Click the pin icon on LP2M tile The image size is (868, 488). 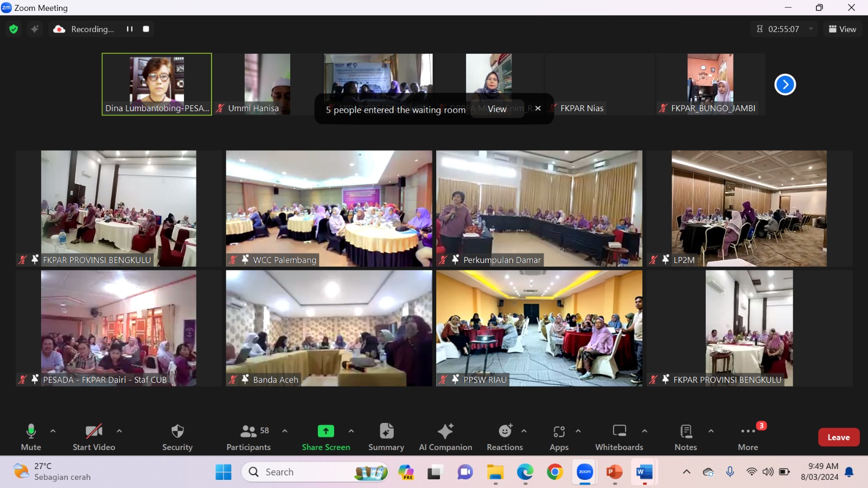tap(666, 260)
